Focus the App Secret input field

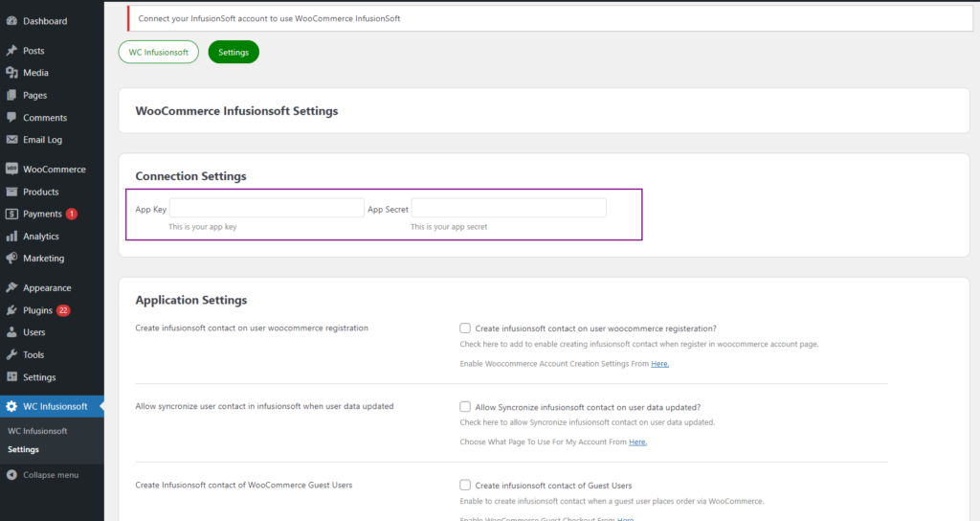(509, 208)
